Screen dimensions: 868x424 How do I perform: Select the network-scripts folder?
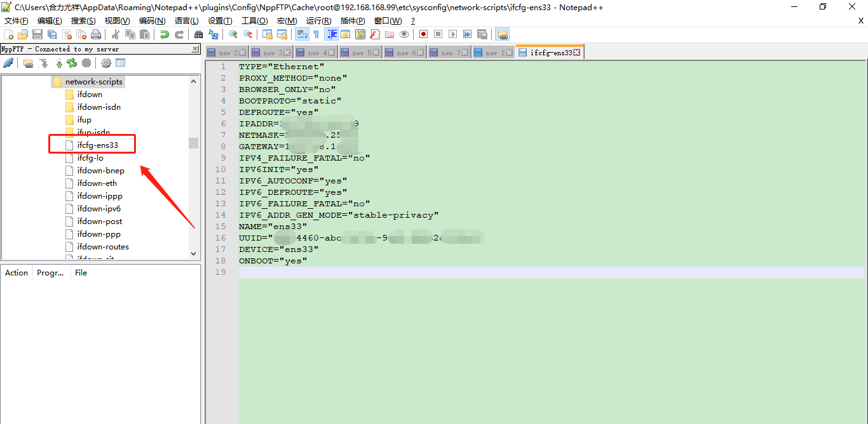coord(93,81)
